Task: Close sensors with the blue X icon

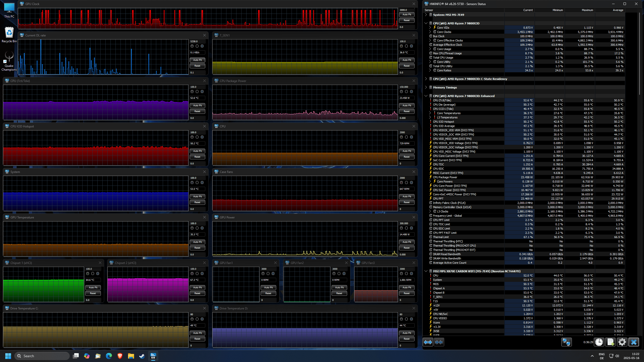Action: click(x=634, y=342)
